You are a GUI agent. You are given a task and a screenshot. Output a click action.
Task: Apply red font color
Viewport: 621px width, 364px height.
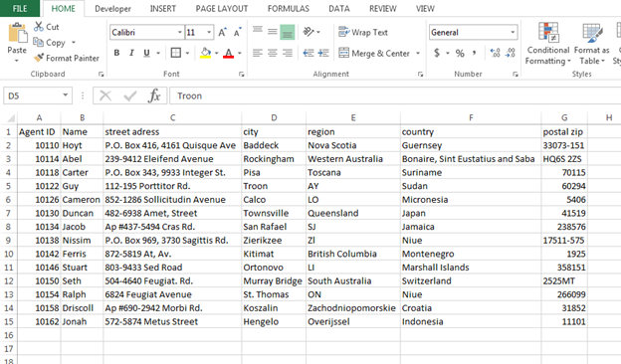point(229,53)
